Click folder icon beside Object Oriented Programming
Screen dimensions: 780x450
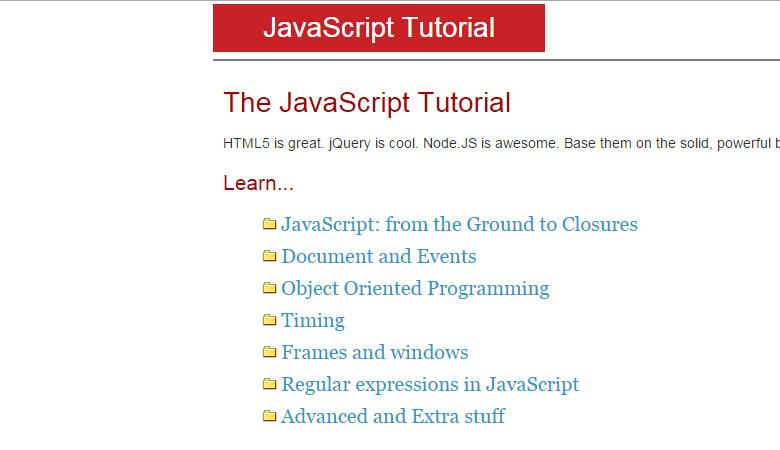tap(269, 289)
